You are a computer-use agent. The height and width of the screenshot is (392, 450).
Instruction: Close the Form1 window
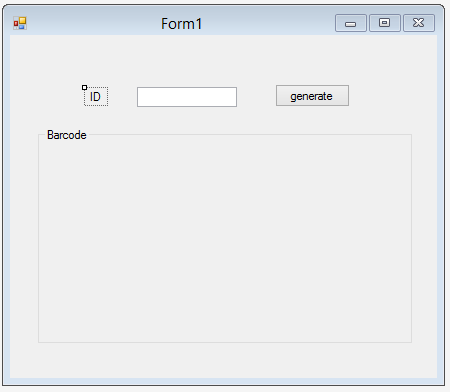[419, 23]
